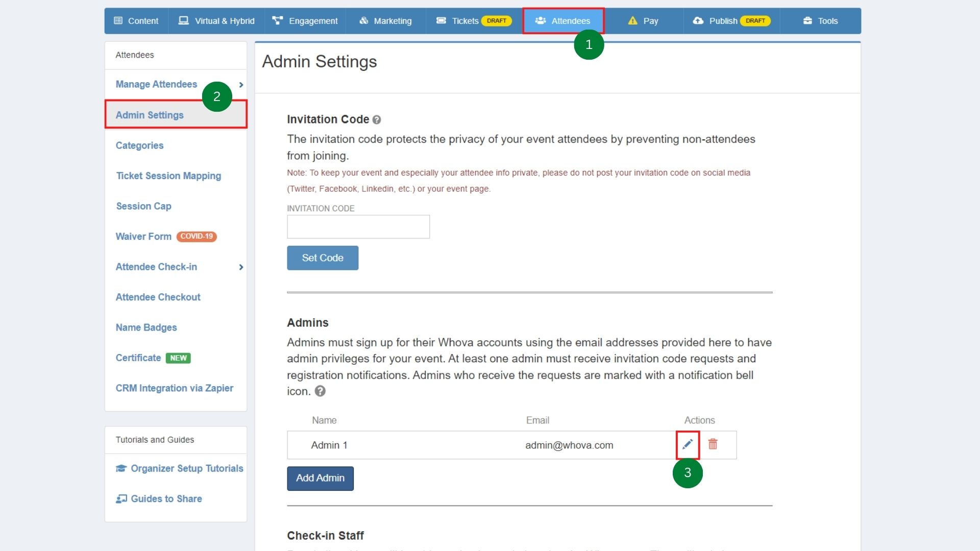The image size is (980, 551).
Task: Click the Add Admin button
Action: click(x=320, y=478)
